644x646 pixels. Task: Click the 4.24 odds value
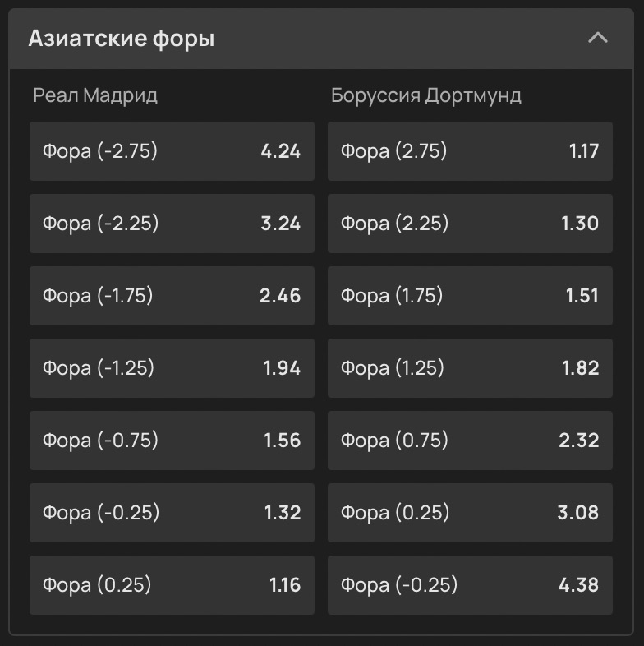pyautogui.click(x=280, y=151)
